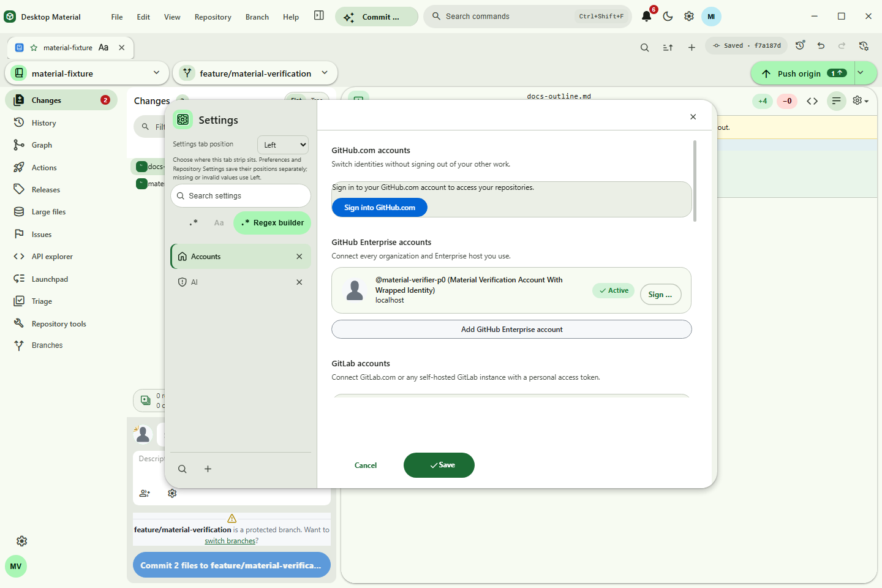The width and height of the screenshot is (882, 588).
Task: Toggle the Aa case-sensitive option
Action: 219,222
